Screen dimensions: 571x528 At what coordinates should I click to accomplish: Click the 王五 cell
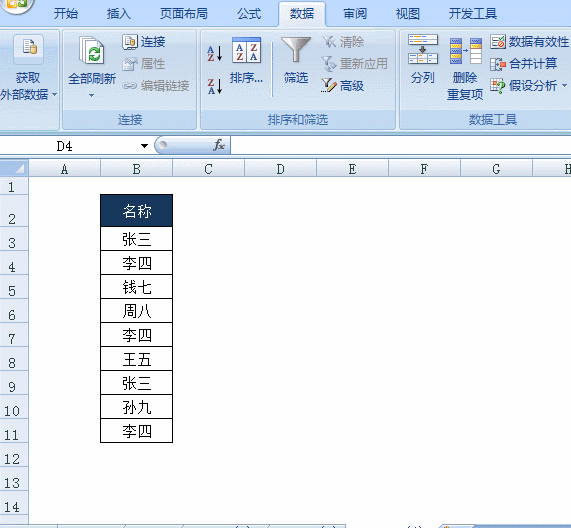[137, 359]
